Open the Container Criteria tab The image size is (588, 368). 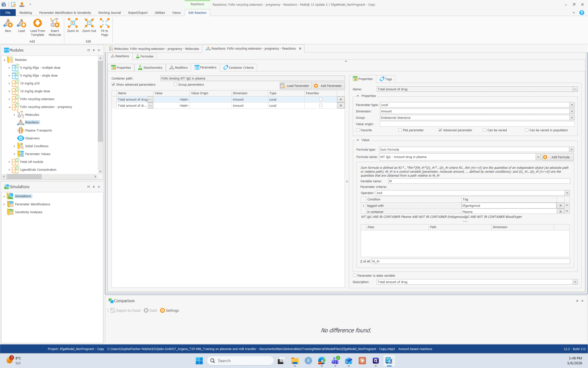pos(238,67)
